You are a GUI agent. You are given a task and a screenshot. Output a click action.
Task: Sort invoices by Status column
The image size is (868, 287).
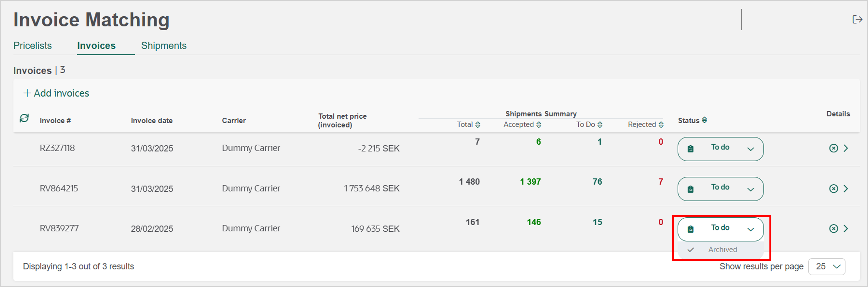[x=704, y=120]
